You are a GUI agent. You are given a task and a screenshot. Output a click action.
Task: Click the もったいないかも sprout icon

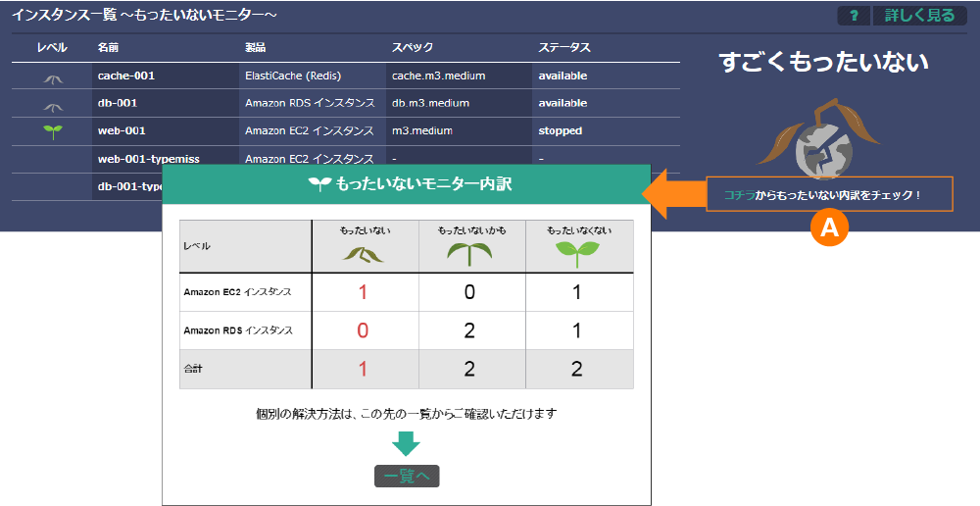click(469, 253)
